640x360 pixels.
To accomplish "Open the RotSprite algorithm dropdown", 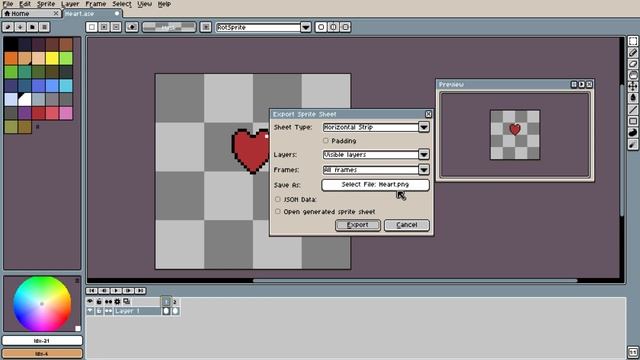I will click(306, 27).
